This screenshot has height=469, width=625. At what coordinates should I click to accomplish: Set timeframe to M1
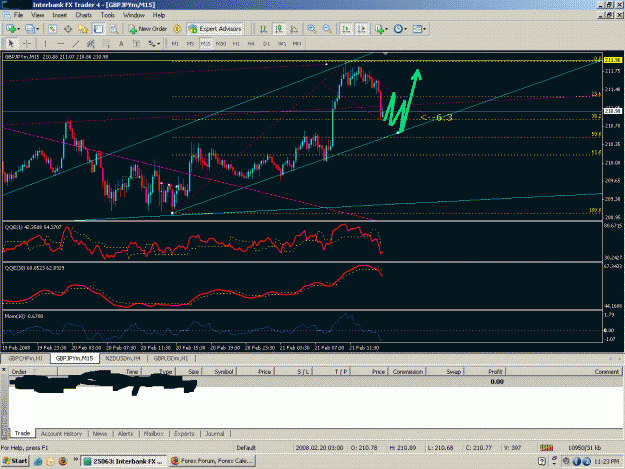(175, 43)
